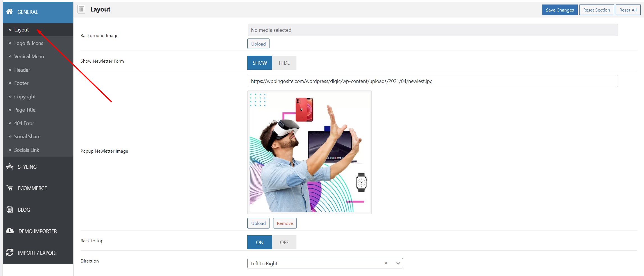Click the VR man popup image thumbnail
This screenshot has height=276, width=644.
309,152
